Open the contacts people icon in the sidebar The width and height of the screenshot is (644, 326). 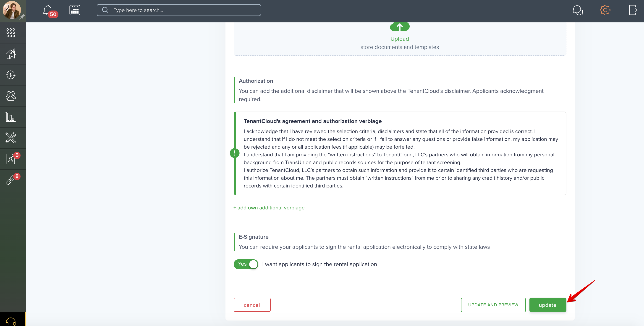pos(11,96)
